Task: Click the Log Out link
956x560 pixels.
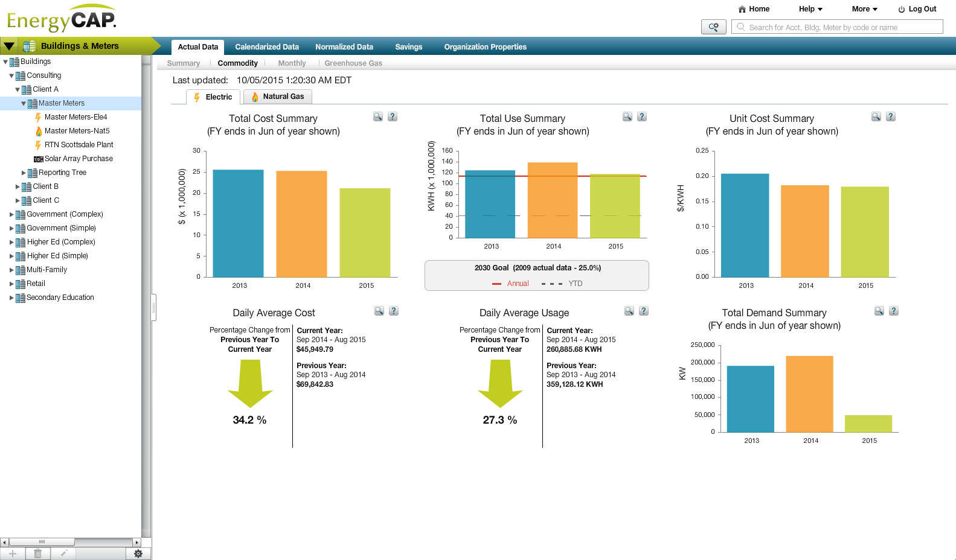Action: [917, 9]
